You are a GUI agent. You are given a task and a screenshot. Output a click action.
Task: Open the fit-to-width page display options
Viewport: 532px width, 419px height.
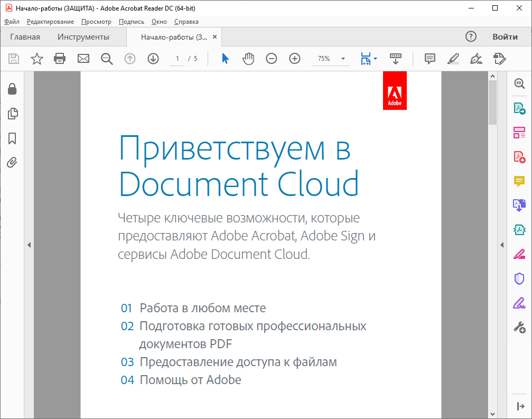click(x=368, y=59)
